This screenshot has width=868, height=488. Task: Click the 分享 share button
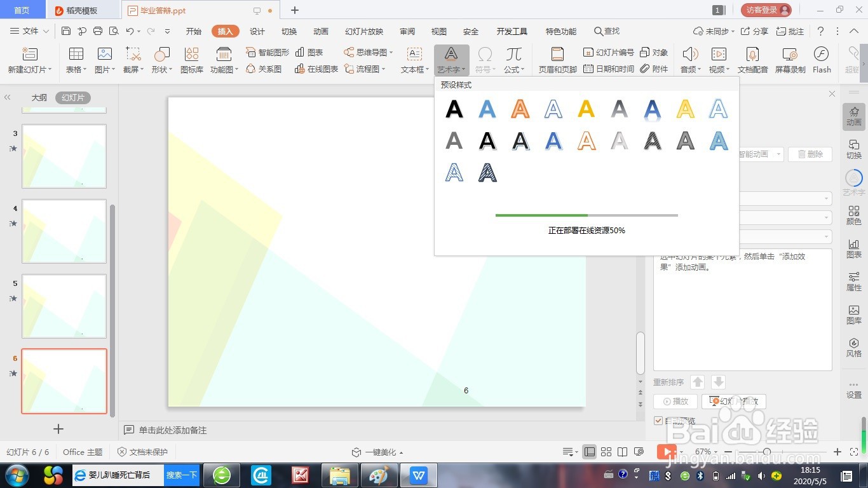(x=755, y=31)
